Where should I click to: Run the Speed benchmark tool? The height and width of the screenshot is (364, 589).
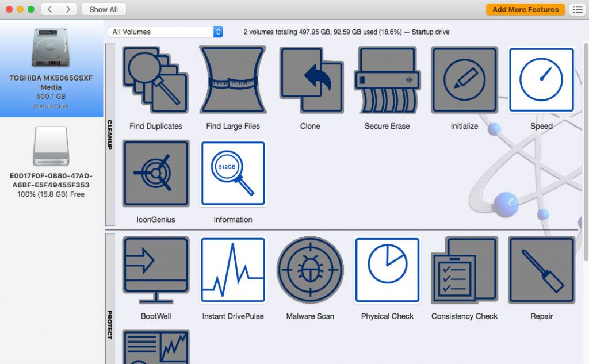[x=541, y=80]
